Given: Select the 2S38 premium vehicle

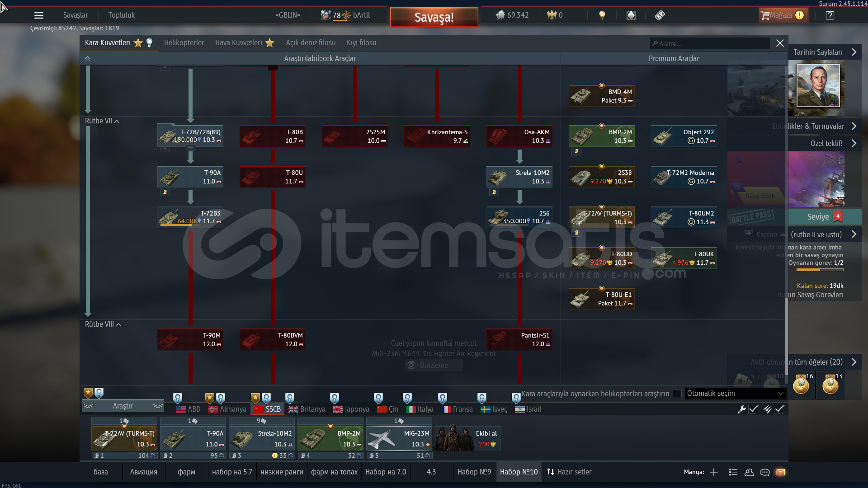Looking at the screenshot, I should coord(602,177).
